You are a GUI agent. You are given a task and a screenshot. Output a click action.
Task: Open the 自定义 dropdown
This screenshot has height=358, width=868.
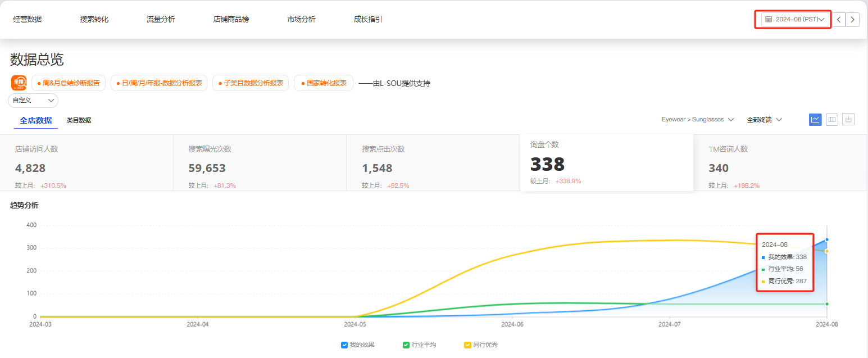click(33, 101)
